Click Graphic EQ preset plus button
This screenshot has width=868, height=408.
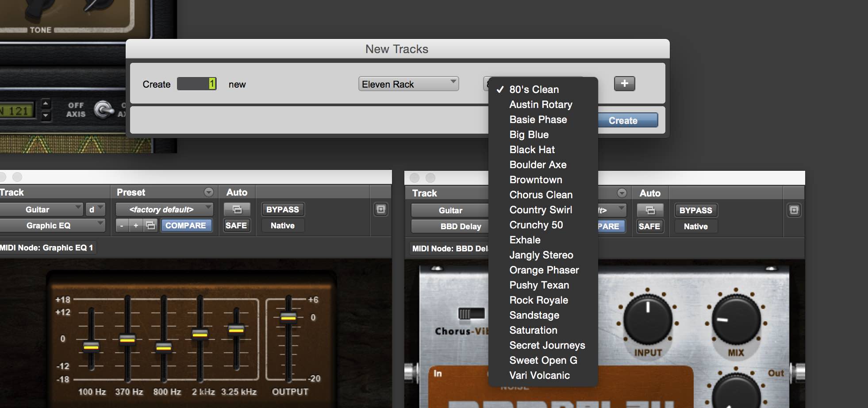(136, 225)
